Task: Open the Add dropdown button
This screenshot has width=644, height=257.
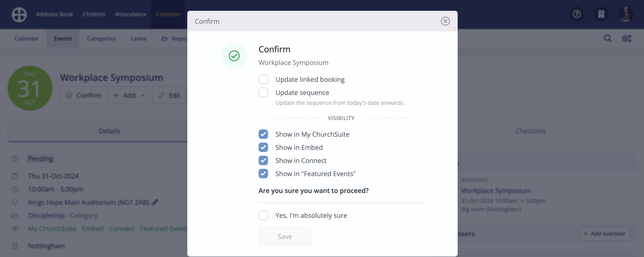Action: point(130,95)
